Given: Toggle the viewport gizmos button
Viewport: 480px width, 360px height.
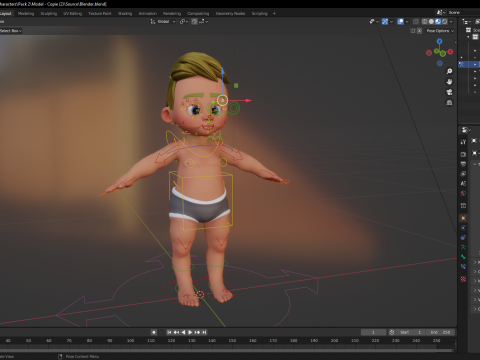Looking at the screenshot, I should click(385, 22).
